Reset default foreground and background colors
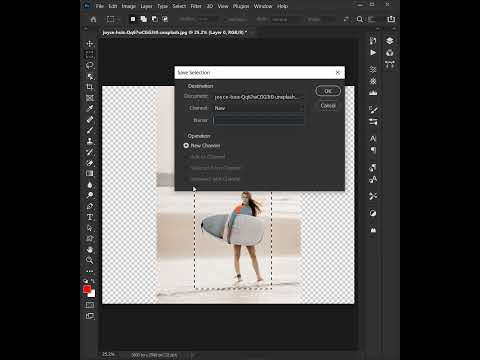This screenshot has height=360, width=480. click(86, 282)
